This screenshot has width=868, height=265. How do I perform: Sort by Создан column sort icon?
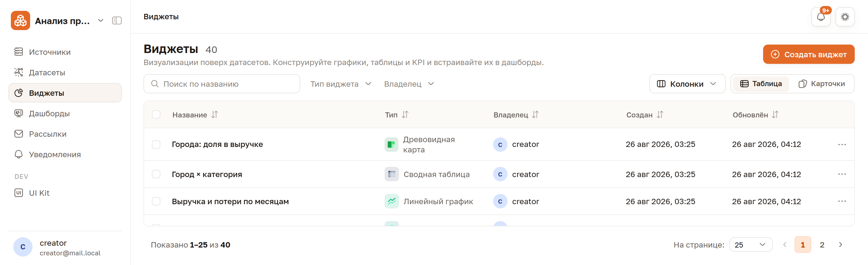click(x=660, y=115)
